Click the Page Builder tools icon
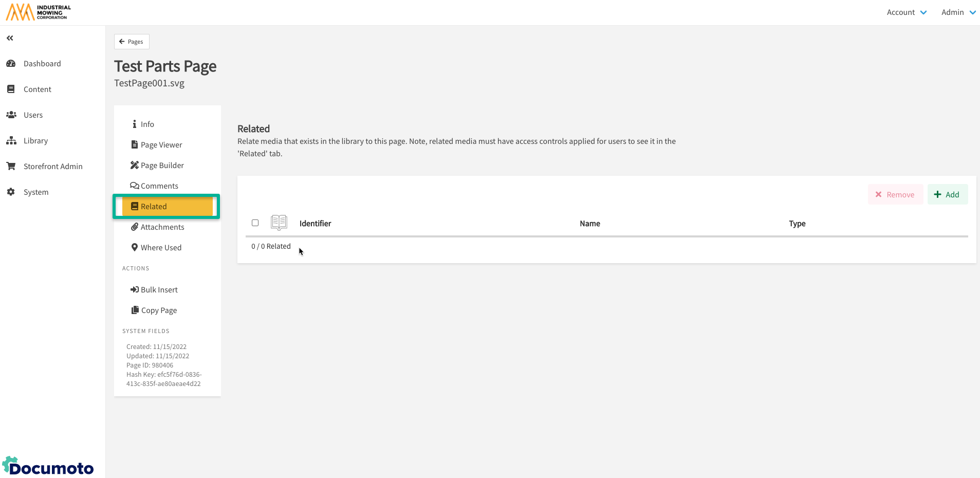Image resolution: width=980 pixels, height=478 pixels. 135,166
